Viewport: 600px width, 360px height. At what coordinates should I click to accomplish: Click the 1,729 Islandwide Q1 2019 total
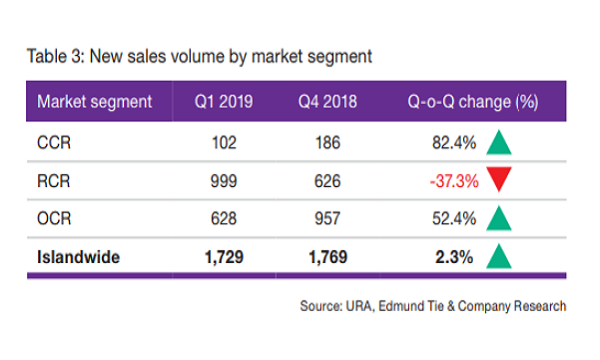[224, 257]
